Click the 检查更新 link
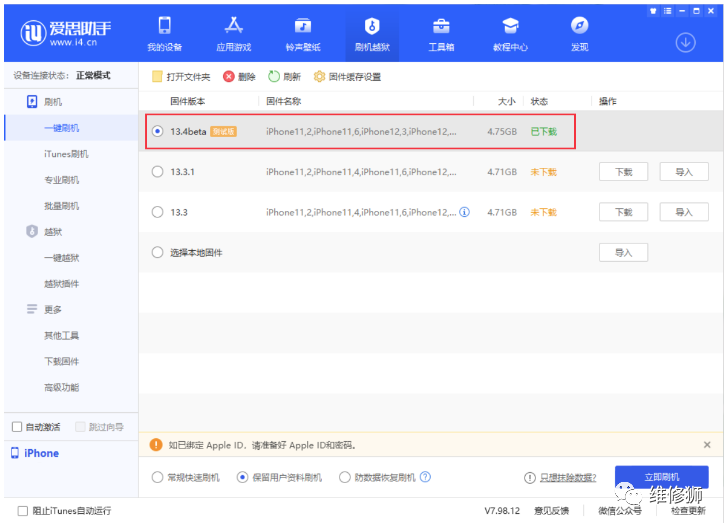This screenshot has height=527, width=726. [x=688, y=510]
